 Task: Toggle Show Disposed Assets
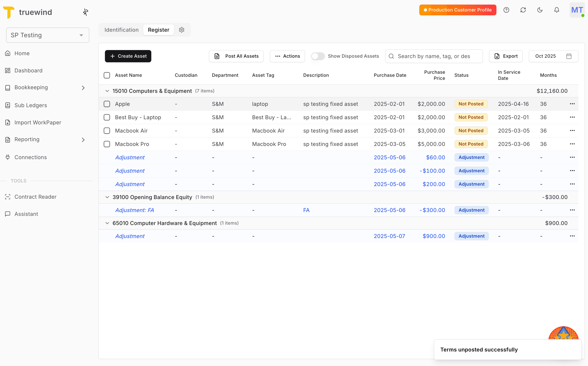[x=318, y=56]
